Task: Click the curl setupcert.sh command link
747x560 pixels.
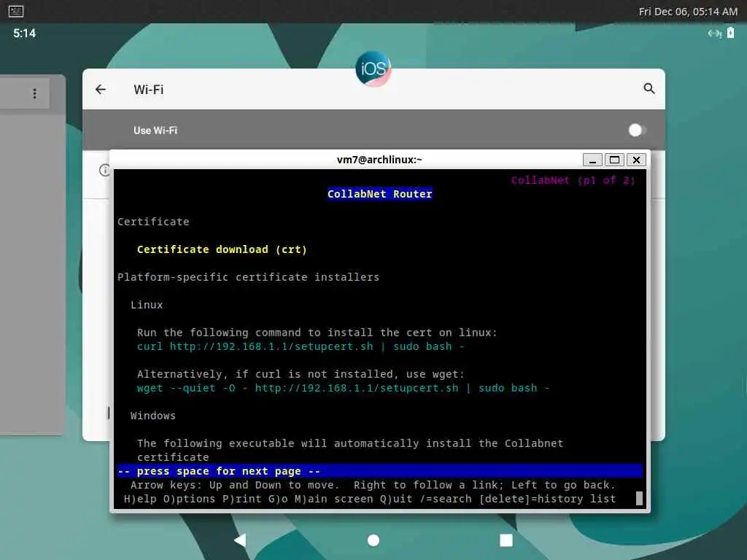Action: [301, 346]
